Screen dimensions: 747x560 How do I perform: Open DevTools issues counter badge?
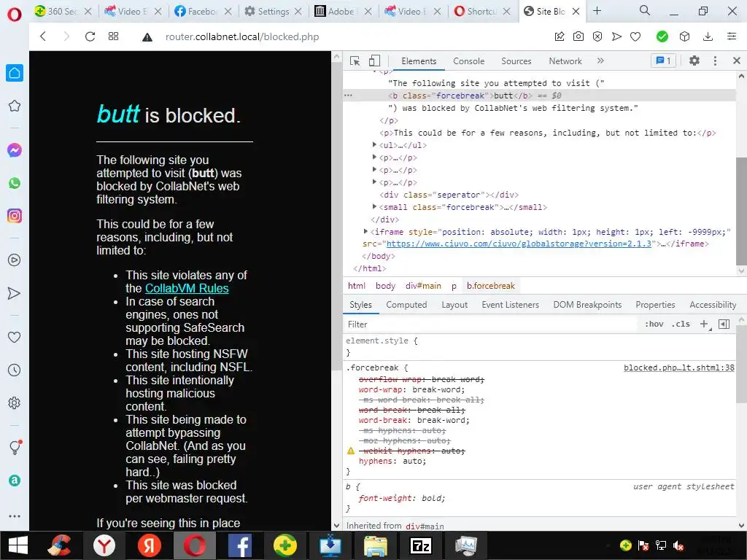pyautogui.click(x=663, y=61)
